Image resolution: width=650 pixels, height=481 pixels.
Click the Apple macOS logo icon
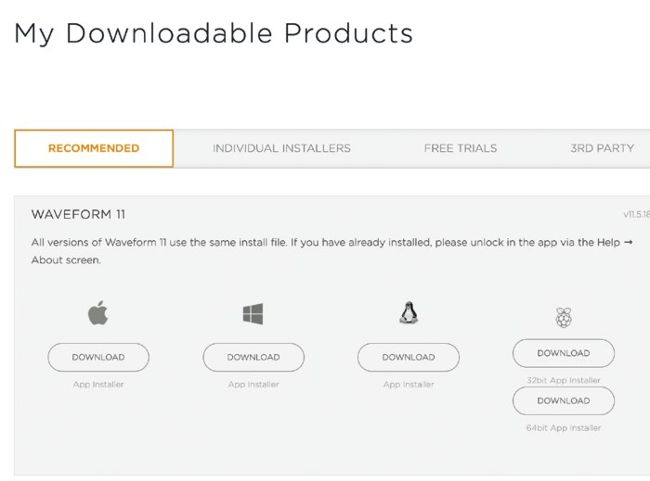pos(98,314)
